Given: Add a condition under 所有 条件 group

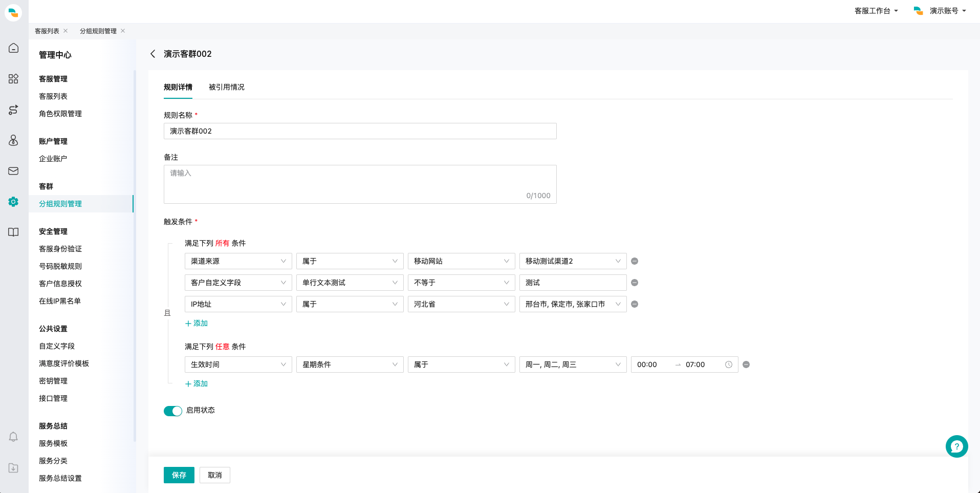Looking at the screenshot, I should point(197,324).
